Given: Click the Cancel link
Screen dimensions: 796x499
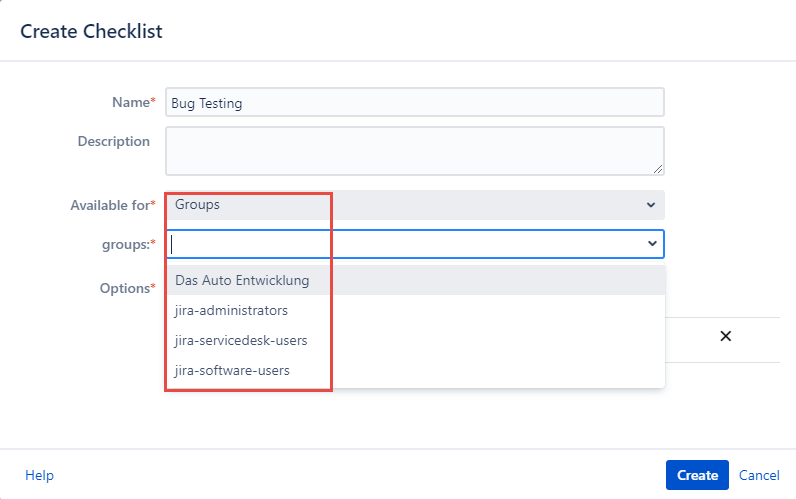Looking at the screenshot, I should coord(759,475).
